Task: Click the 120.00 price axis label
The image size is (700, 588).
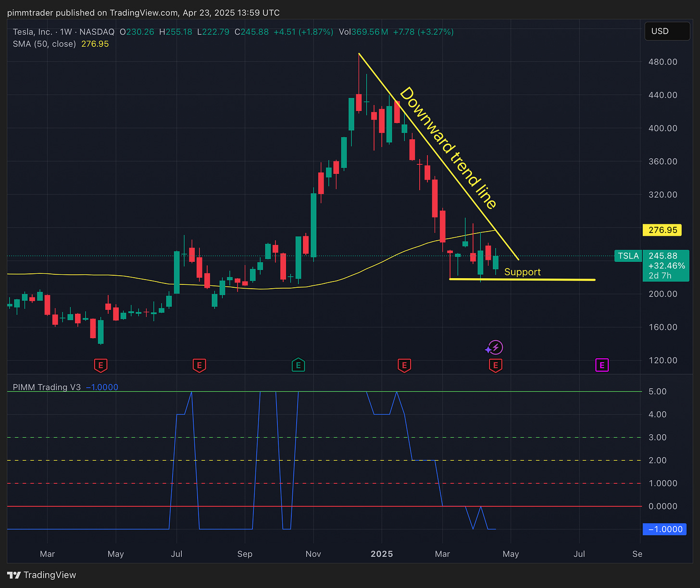Action: pos(663,360)
